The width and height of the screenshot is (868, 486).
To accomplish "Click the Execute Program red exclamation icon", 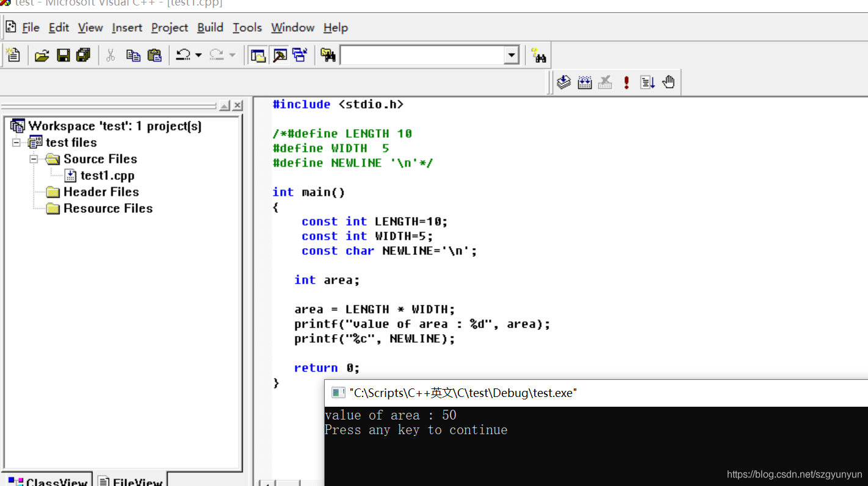I will tap(626, 82).
